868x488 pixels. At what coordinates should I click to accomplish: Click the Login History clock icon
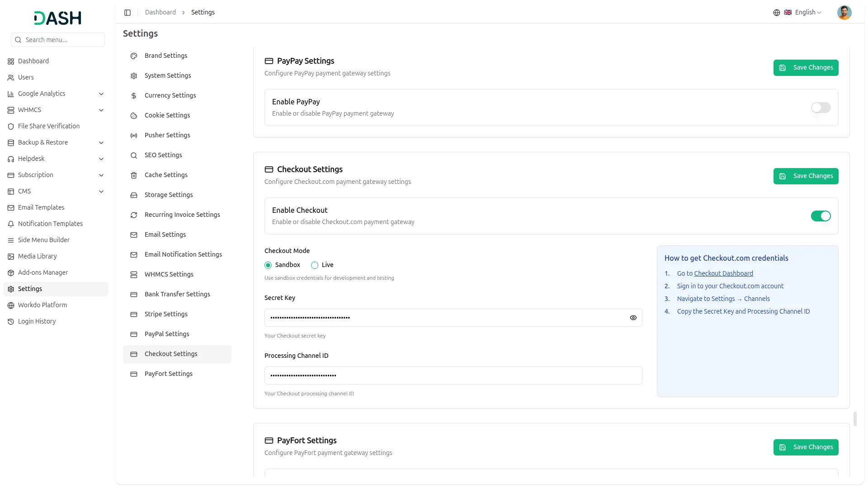(11, 322)
